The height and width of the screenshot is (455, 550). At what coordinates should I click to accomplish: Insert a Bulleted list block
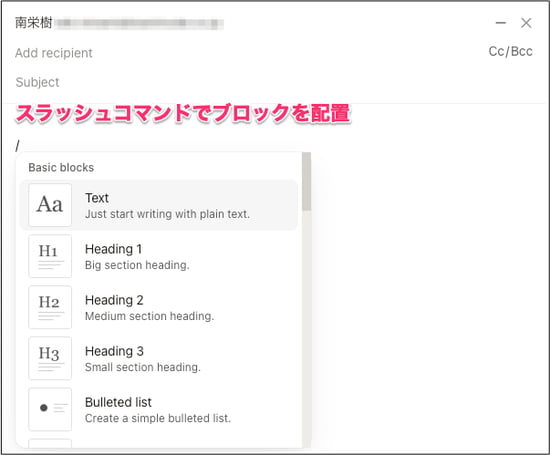click(x=159, y=409)
